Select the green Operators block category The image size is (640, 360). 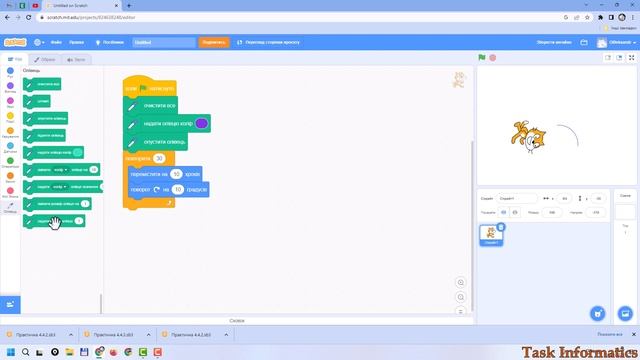pos(10,162)
